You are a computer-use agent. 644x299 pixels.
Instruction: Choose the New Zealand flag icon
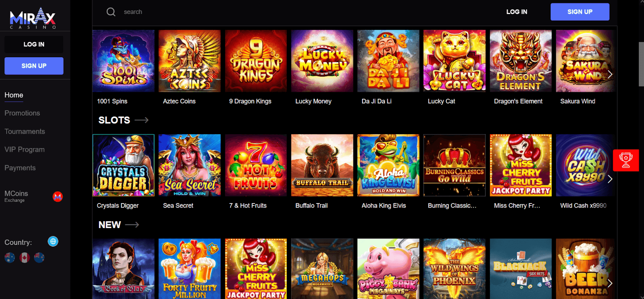point(39,257)
